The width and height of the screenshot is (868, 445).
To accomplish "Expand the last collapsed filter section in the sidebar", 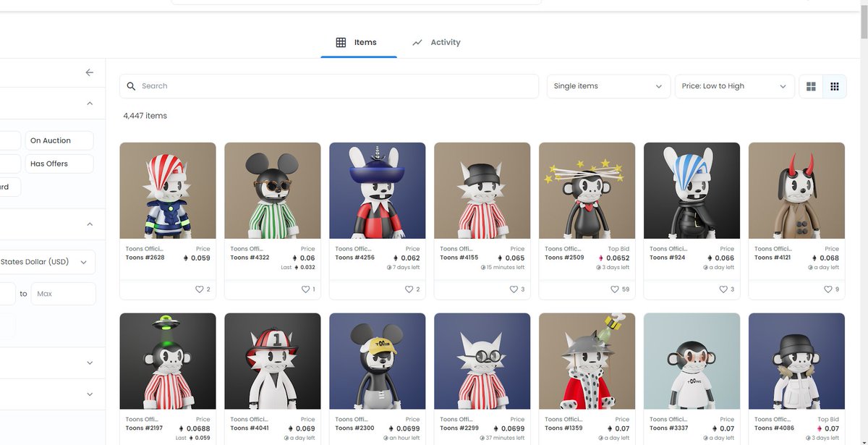I will 90,394.
